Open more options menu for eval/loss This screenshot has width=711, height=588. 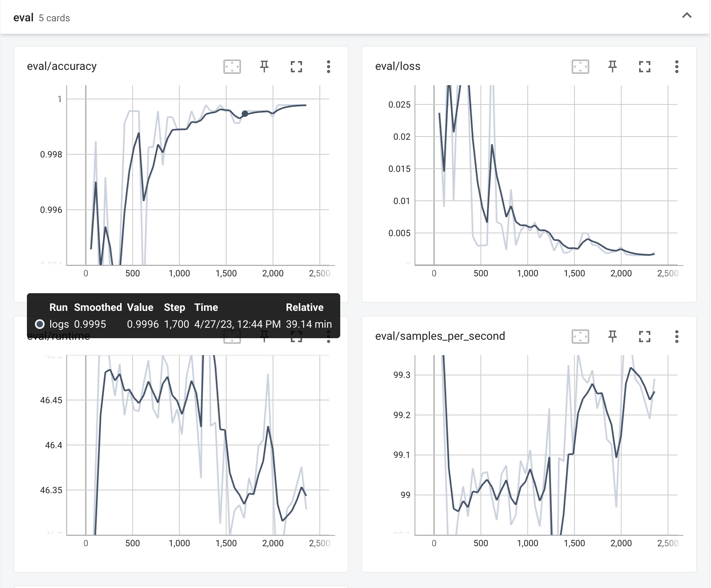[x=677, y=67]
